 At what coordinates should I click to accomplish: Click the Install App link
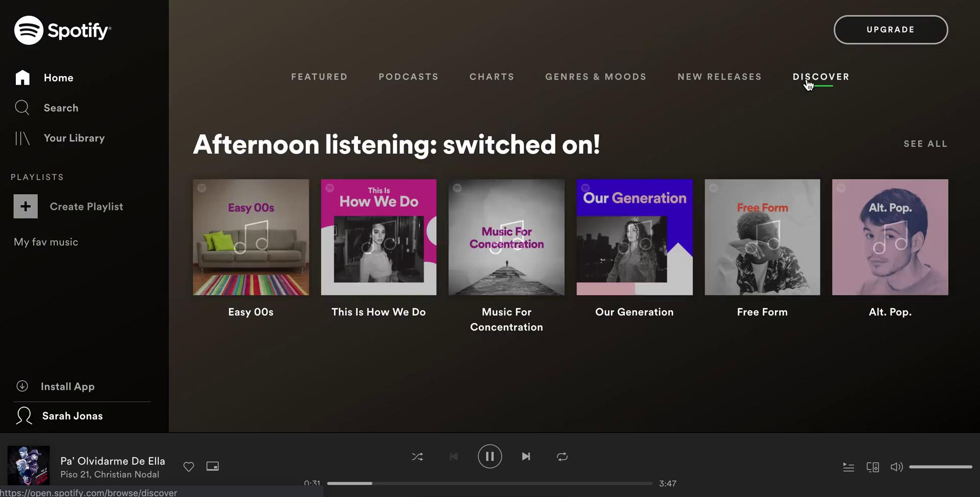(x=67, y=386)
